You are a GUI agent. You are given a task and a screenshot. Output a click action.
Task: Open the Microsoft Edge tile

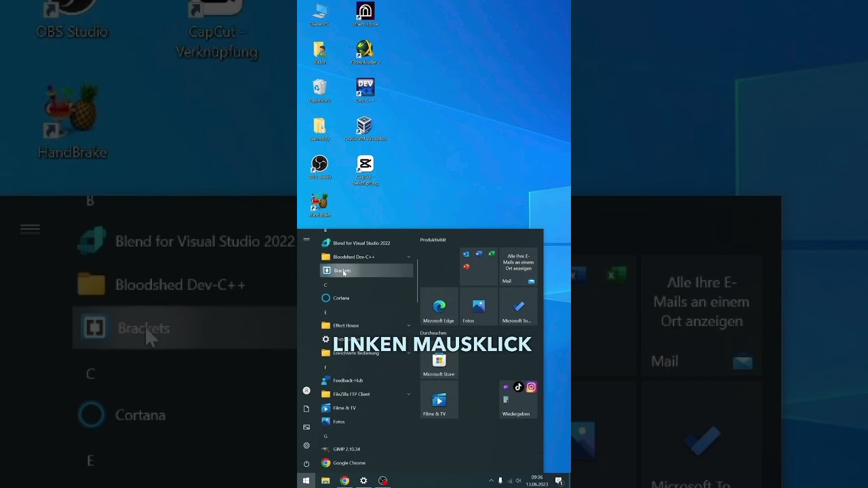439,306
